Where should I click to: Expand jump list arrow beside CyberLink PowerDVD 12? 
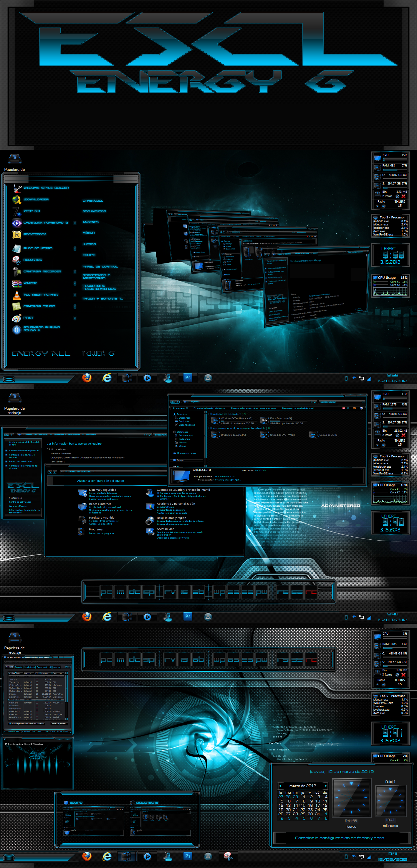[x=75, y=223]
